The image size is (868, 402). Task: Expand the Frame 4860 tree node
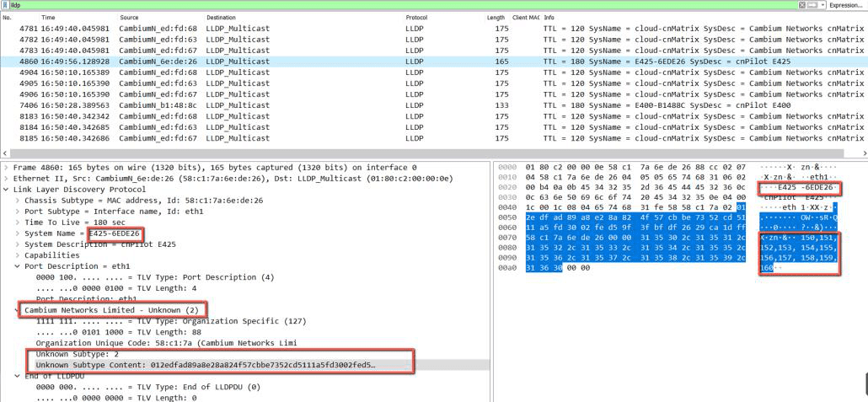click(x=7, y=167)
